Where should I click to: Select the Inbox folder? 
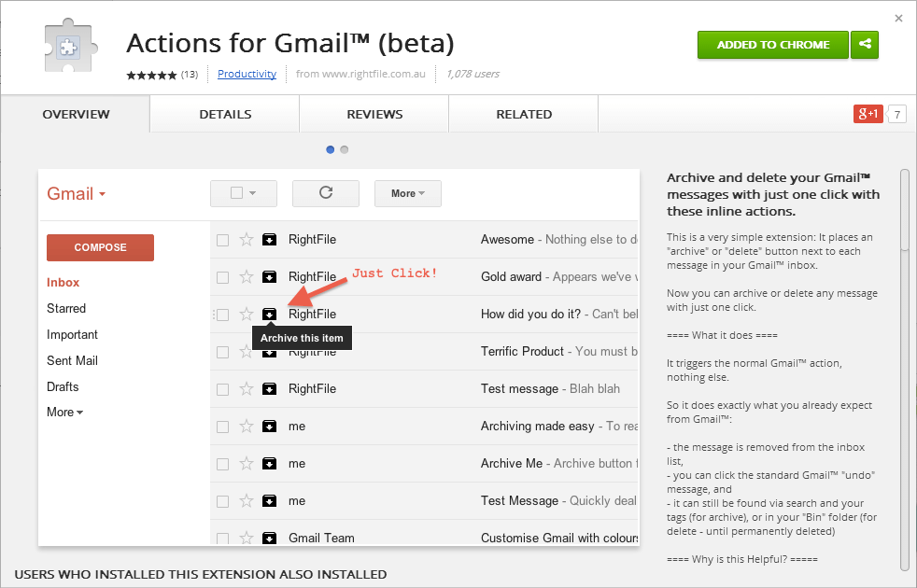(x=63, y=282)
